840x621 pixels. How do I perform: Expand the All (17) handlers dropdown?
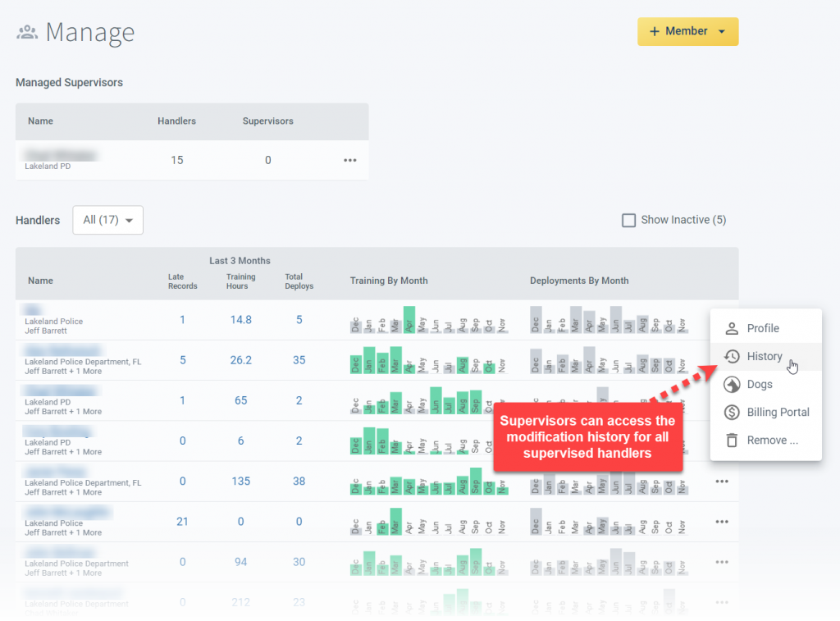coord(107,220)
